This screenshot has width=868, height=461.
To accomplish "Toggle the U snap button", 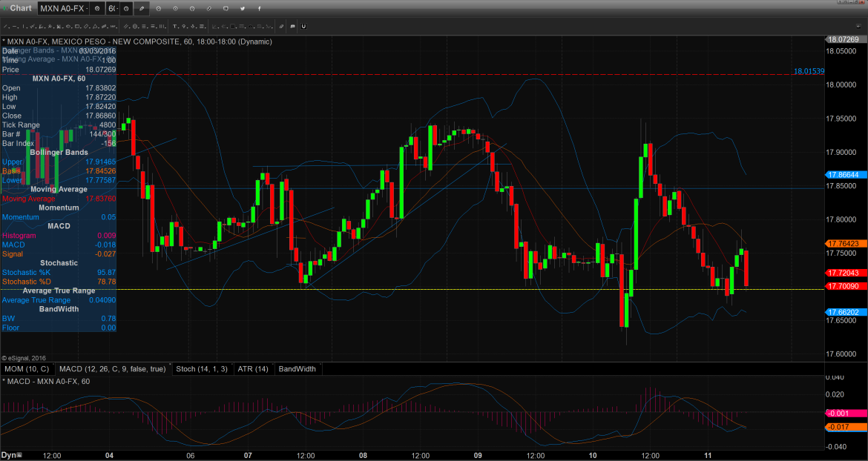I will (x=303, y=26).
